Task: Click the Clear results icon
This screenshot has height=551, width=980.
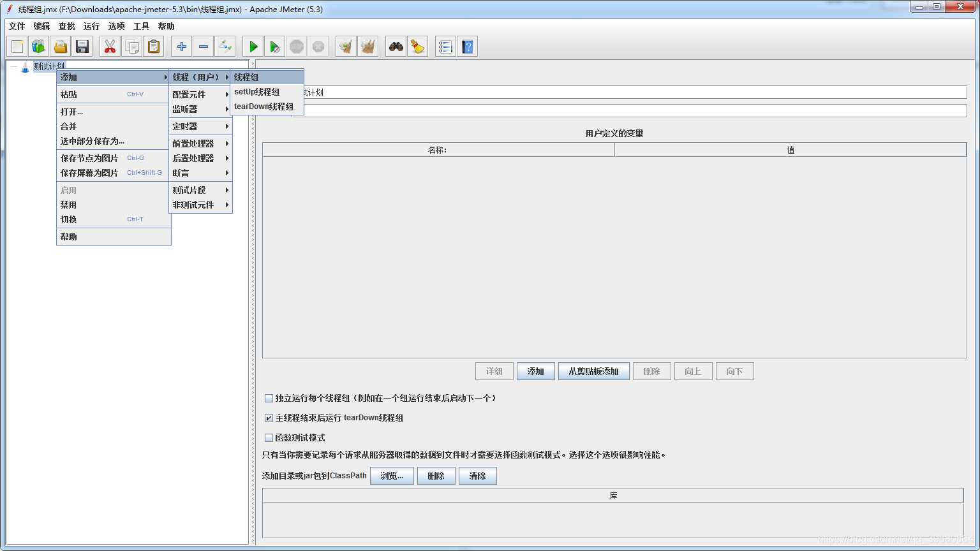Action: point(346,47)
